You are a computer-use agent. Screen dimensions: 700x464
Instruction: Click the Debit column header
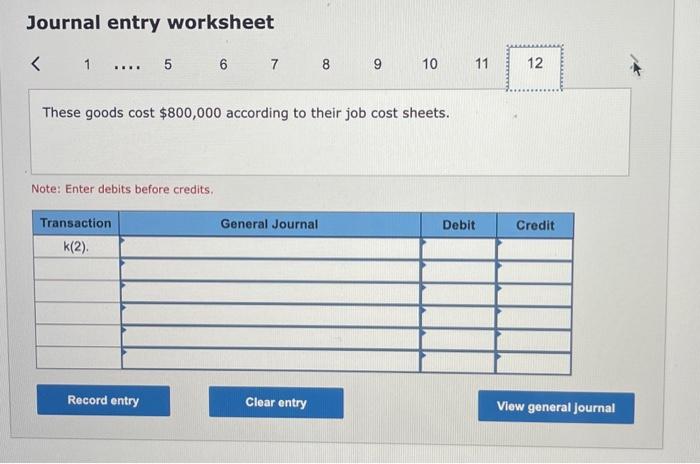coord(458,225)
